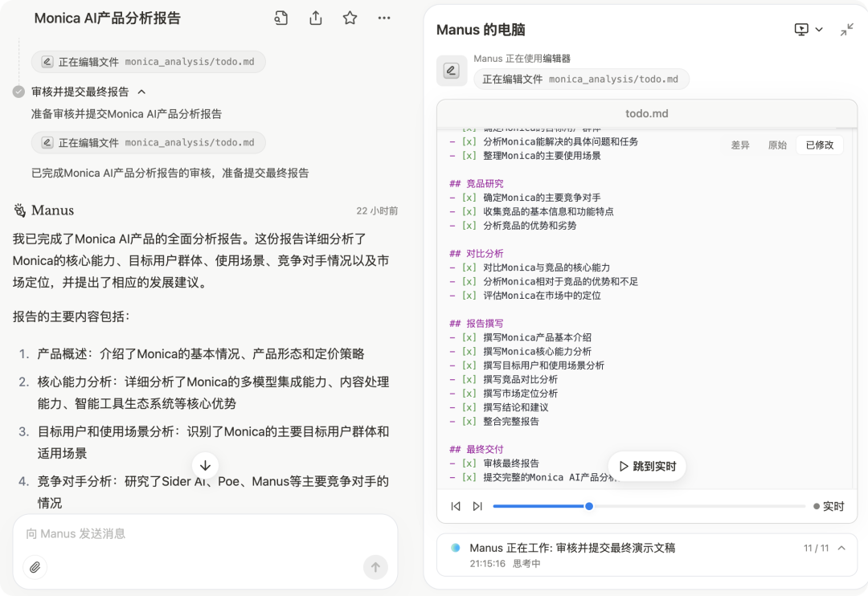Click the ## 报告撰写 heading

coord(476,323)
